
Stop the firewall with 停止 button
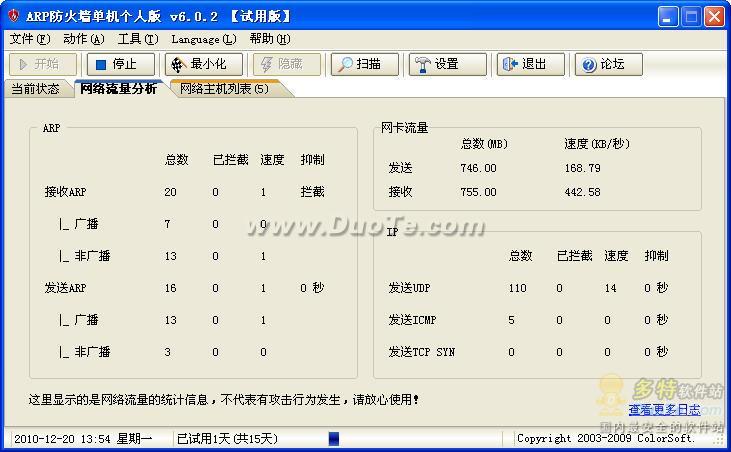pyautogui.click(x=121, y=64)
